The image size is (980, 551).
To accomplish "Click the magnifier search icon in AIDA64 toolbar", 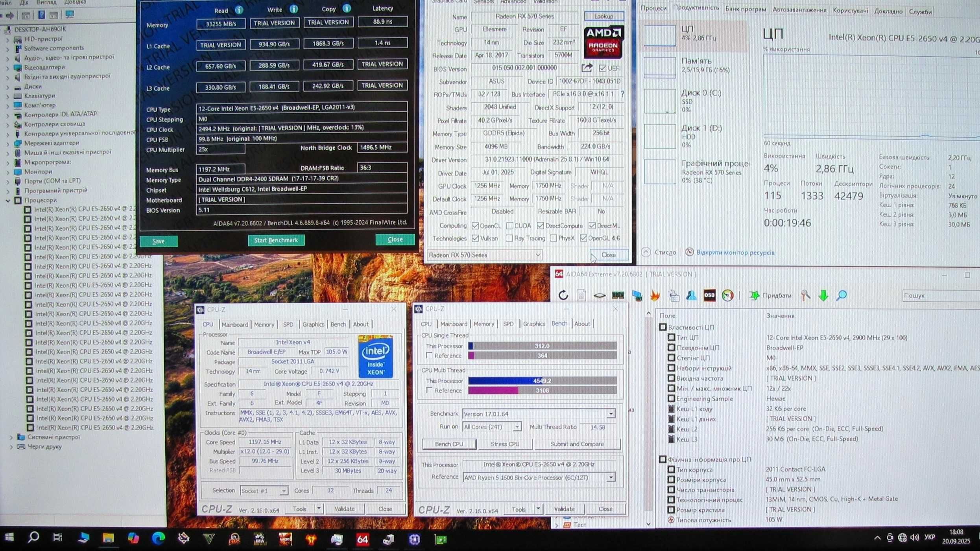I will (x=842, y=295).
